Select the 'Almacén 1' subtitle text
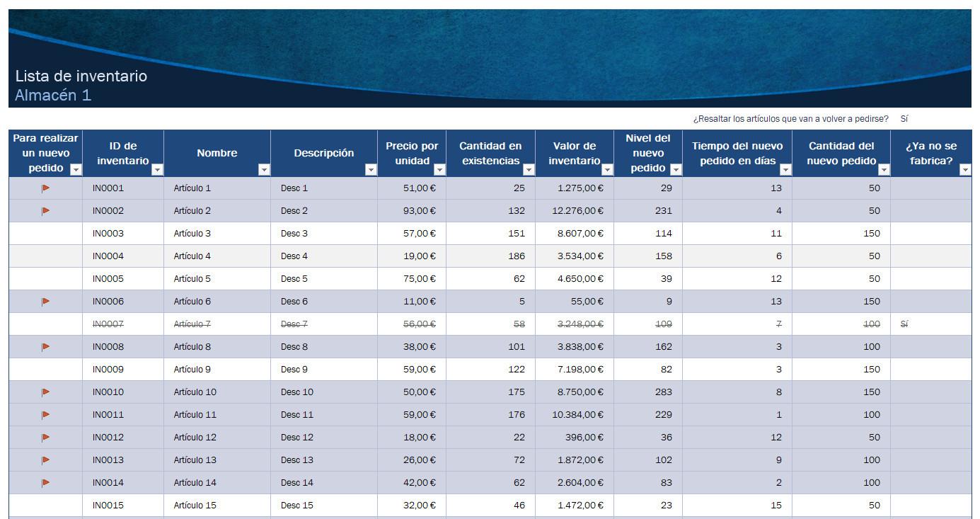The width and height of the screenshot is (980, 519). coord(53,96)
